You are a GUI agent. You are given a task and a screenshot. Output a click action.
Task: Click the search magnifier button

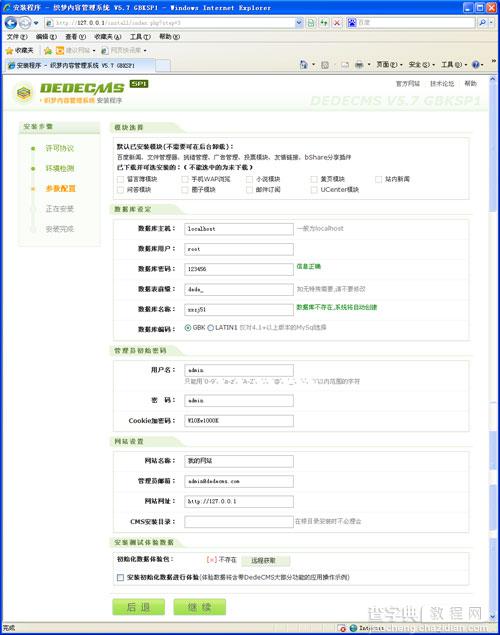click(482, 23)
